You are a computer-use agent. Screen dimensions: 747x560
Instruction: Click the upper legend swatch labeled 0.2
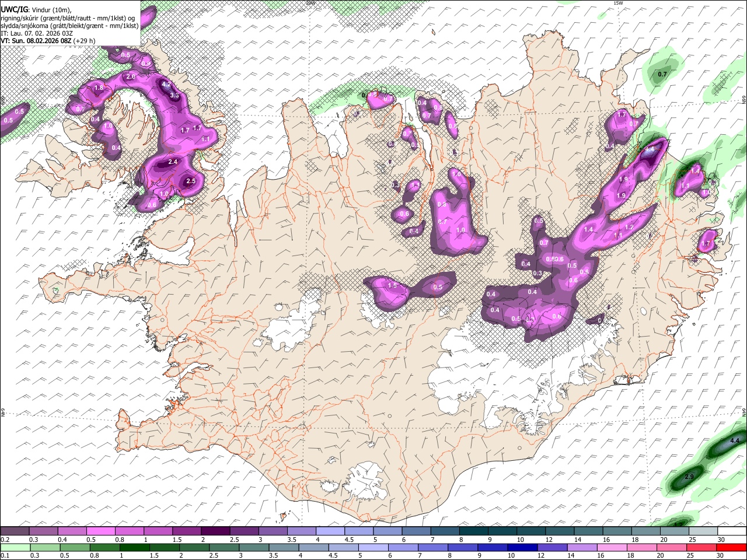(15, 531)
